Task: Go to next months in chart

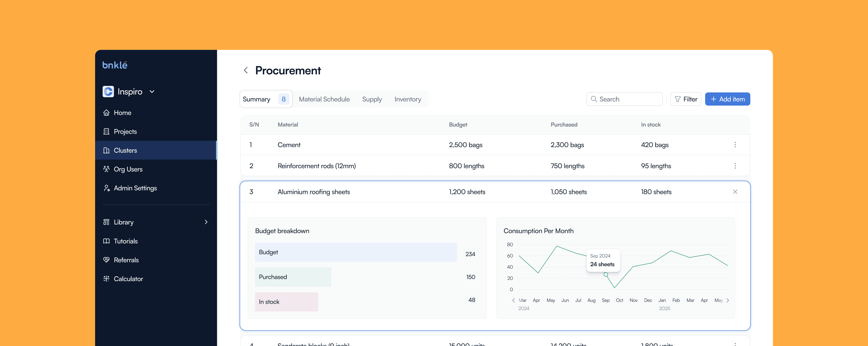Action: (x=728, y=300)
